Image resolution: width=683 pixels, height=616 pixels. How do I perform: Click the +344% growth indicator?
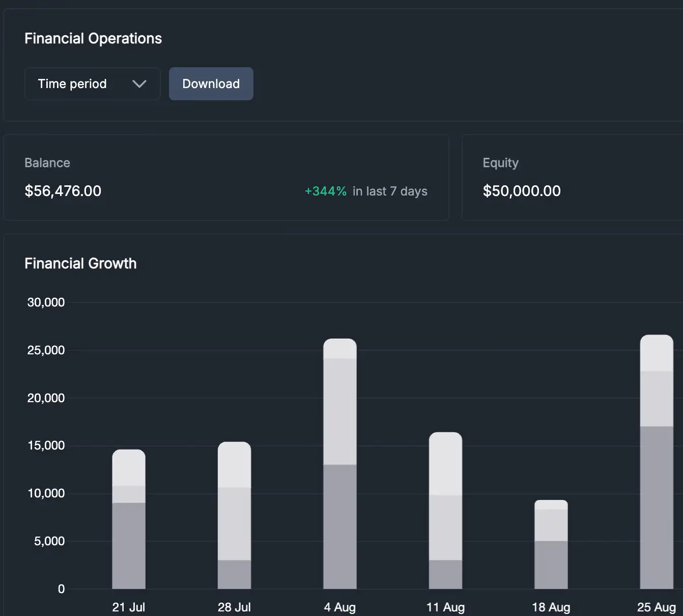click(x=325, y=191)
